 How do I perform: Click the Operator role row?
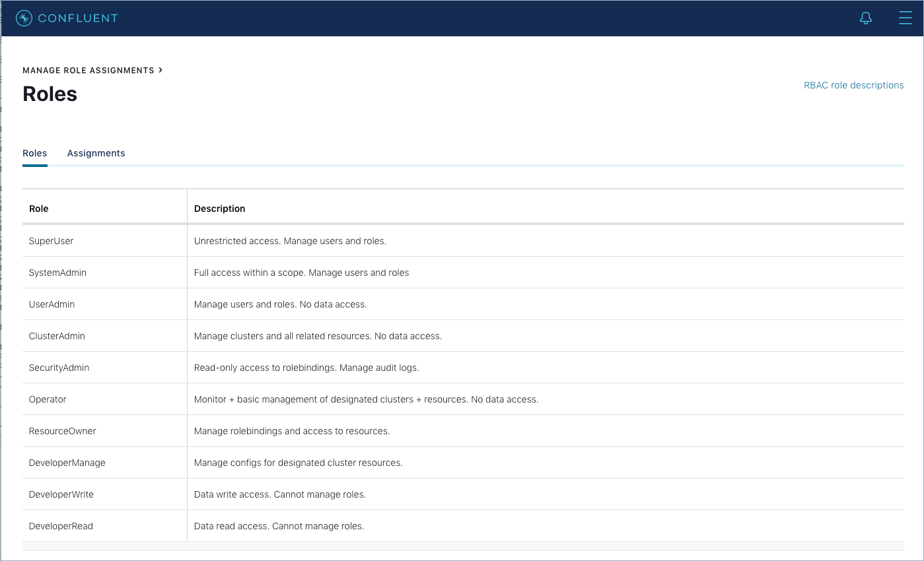tap(48, 399)
